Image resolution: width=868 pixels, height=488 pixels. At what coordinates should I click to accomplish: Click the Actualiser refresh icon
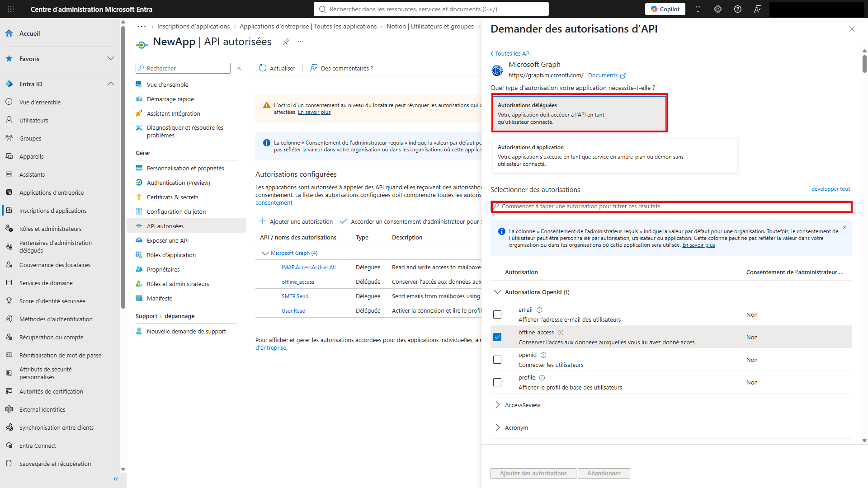(x=263, y=68)
